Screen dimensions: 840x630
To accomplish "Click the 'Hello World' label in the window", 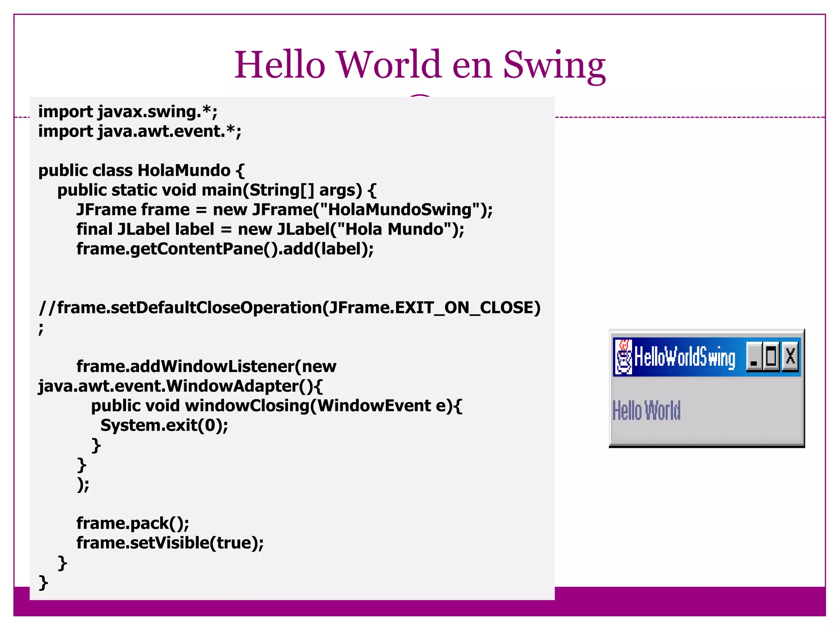I will (x=646, y=410).
